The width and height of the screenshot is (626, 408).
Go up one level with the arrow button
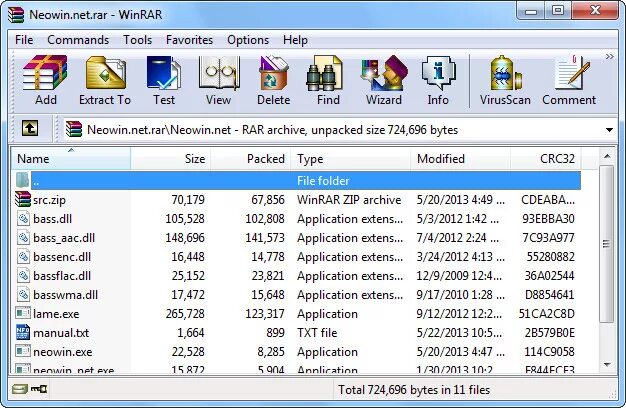30,129
